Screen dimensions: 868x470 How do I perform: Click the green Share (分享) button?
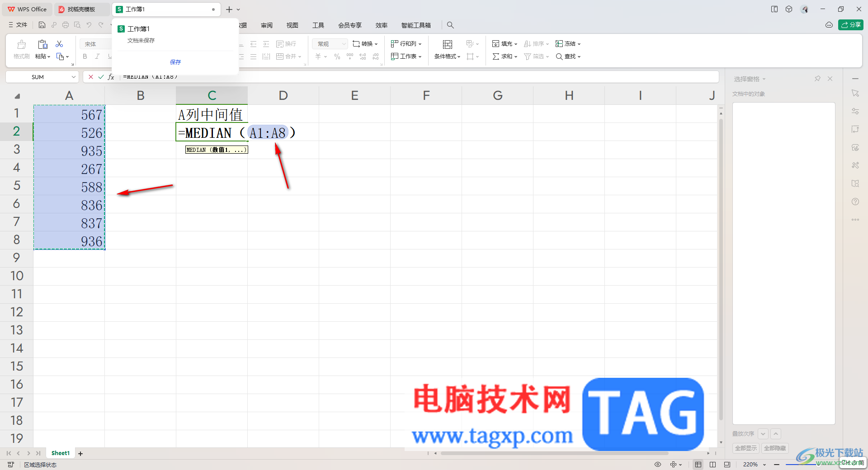coord(851,25)
